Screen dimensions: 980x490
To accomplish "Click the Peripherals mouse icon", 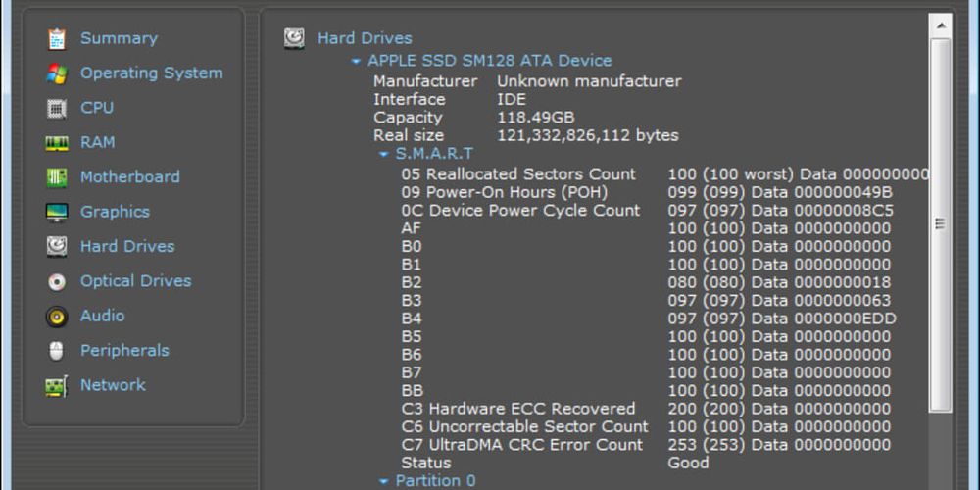I will tap(56, 351).
